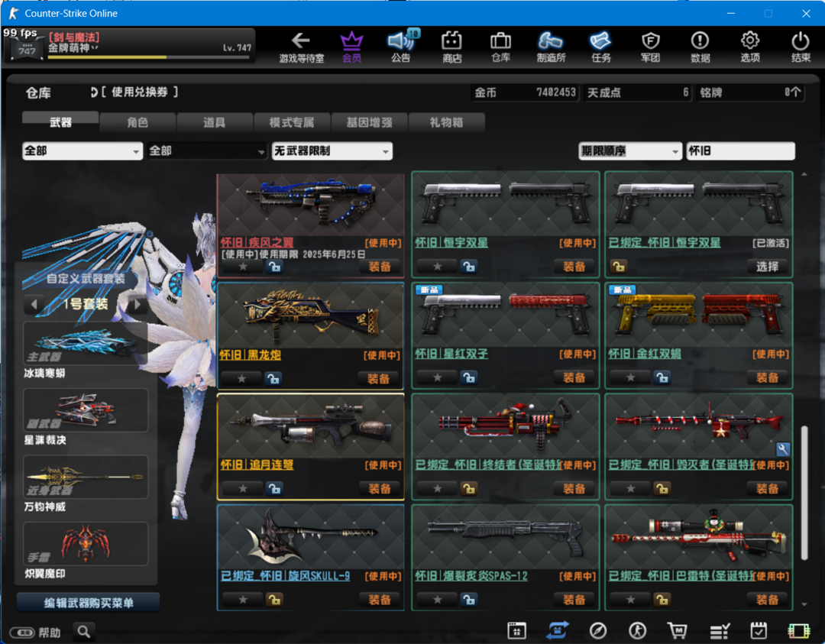Viewport: 825px width, 644px height.
Task: Click the 手雷 slot 炽翼魔印
Action: 86,543
